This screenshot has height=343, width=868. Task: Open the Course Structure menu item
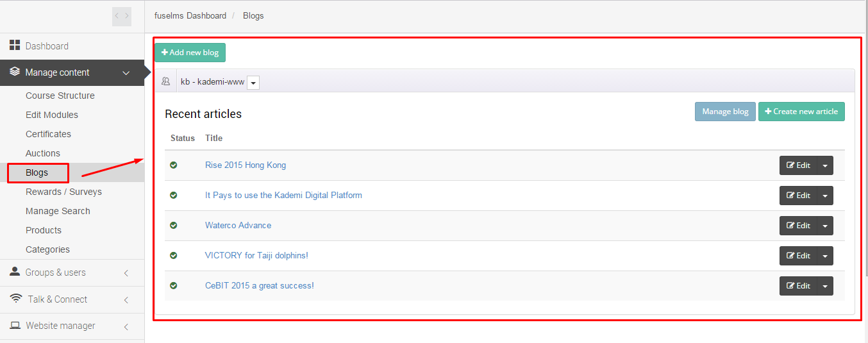coord(60,96)
